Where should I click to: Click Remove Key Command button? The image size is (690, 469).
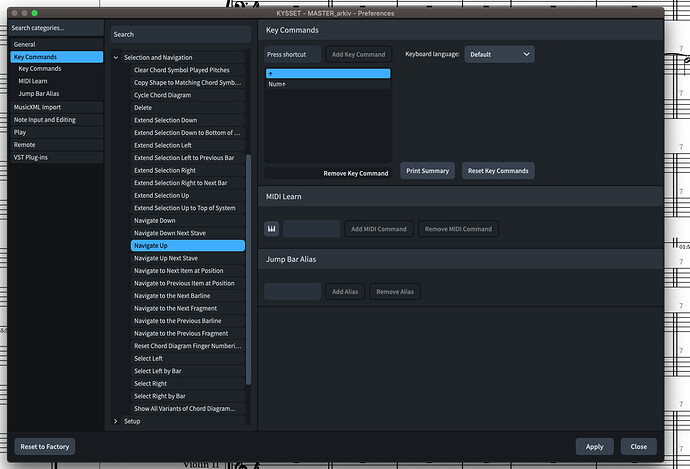[328, 173]
